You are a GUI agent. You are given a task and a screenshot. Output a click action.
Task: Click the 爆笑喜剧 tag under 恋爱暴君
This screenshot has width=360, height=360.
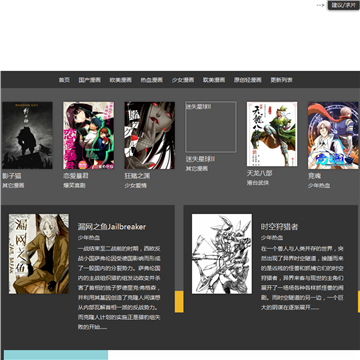(74, 186)
